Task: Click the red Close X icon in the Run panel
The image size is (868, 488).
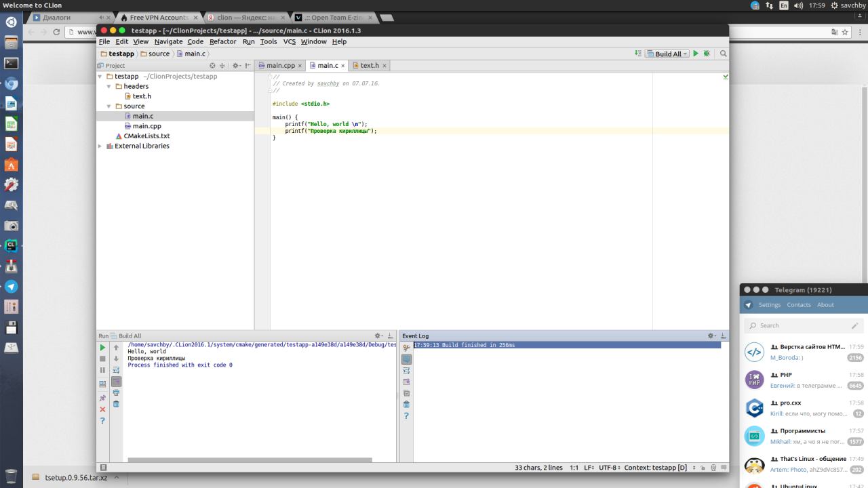Action: [103, 409]
